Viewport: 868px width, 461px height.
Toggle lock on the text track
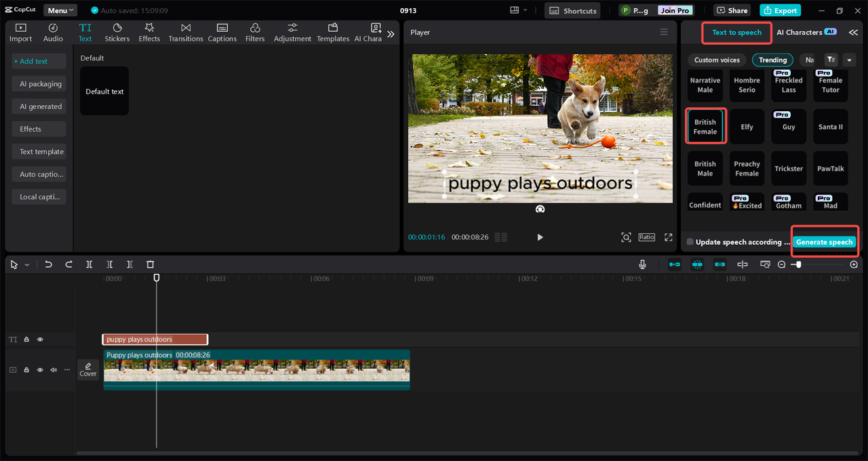[x=26, y=340]
